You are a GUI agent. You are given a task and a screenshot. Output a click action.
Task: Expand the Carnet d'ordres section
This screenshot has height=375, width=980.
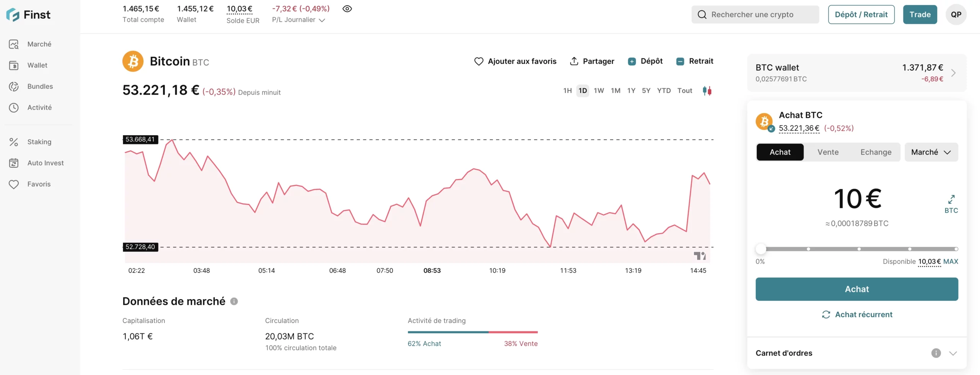tap(953, 353)
